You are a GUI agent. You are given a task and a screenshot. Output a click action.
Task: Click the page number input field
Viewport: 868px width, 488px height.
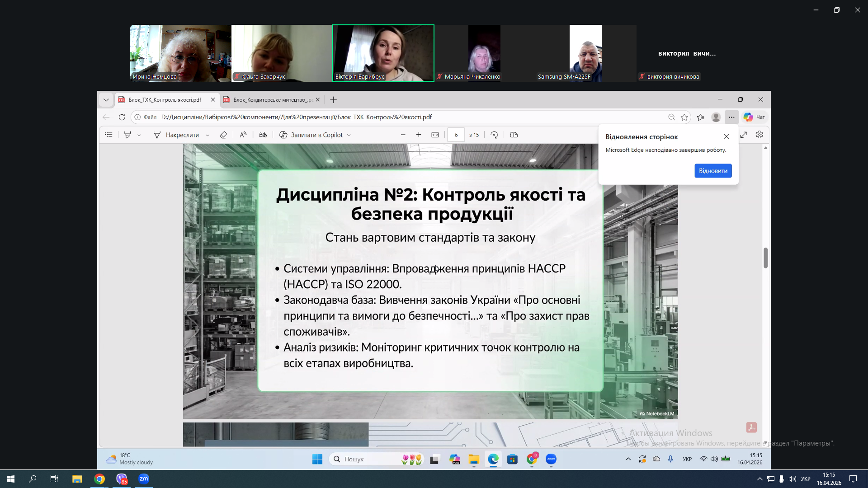pyautogui.click(x=456, y=135)
